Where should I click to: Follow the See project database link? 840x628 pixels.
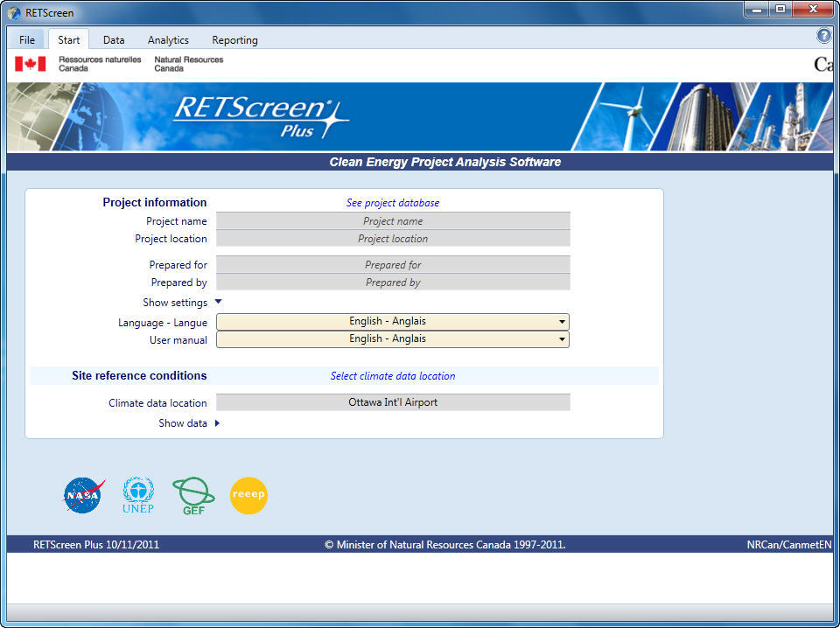tap(393, 203)
